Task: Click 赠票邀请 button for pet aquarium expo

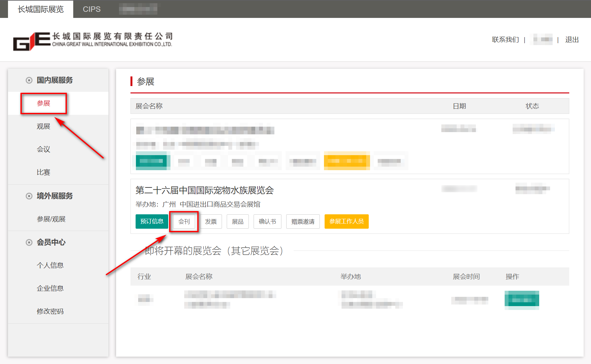Action: pos(303,221)
